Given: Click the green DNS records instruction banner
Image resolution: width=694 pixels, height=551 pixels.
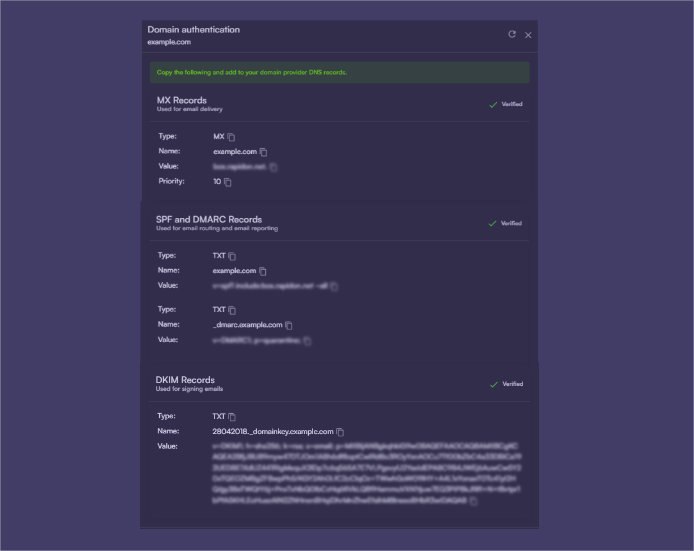Looking at the screenshot, I should 339,72.
